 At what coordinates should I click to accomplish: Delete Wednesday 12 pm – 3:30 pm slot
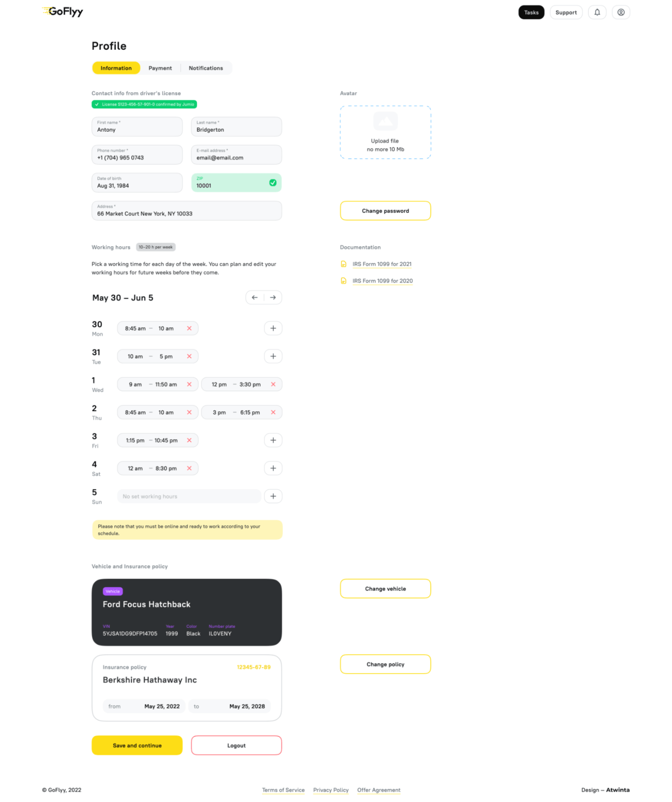(273, 385)
